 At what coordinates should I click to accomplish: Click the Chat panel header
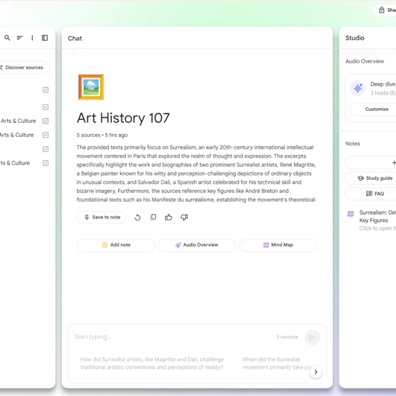pos(75,38)
